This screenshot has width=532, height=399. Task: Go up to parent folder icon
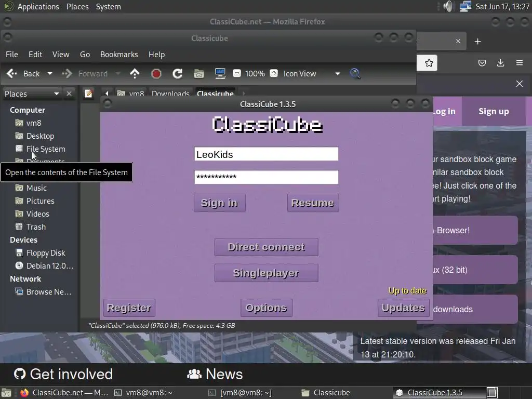coord(135,74)
